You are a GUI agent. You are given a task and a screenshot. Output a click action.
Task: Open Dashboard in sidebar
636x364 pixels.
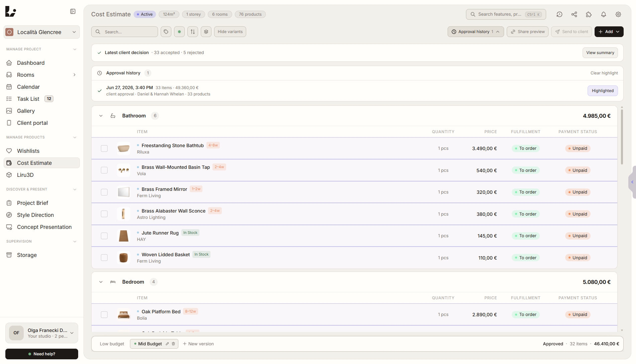tap(42, 63)
